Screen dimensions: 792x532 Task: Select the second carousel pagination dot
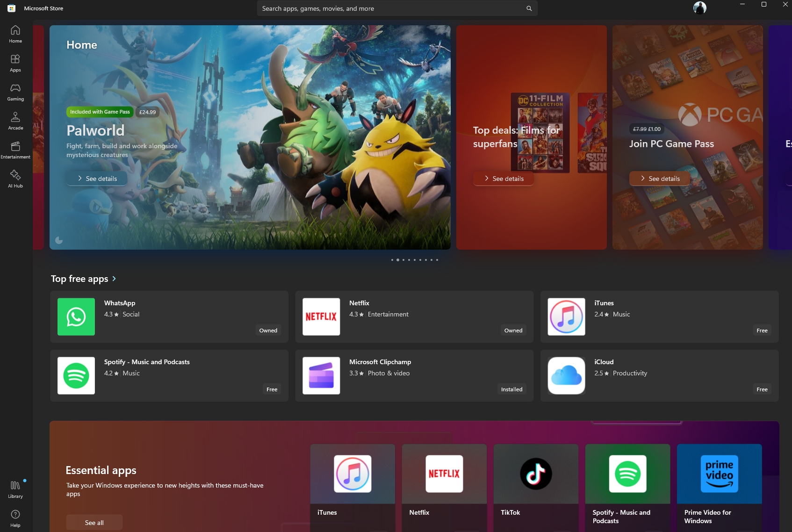point(398,260)
